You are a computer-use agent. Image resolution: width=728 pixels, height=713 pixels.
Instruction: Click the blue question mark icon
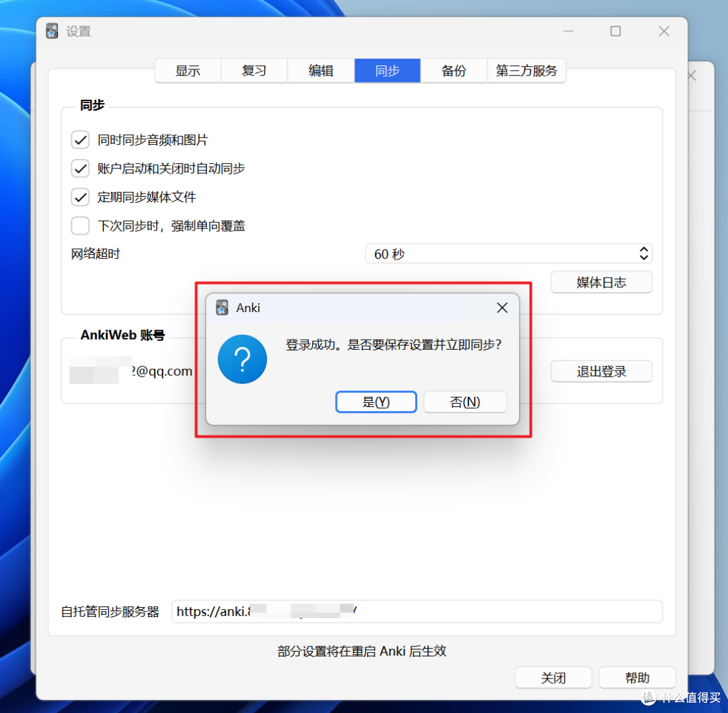(243, 359)
